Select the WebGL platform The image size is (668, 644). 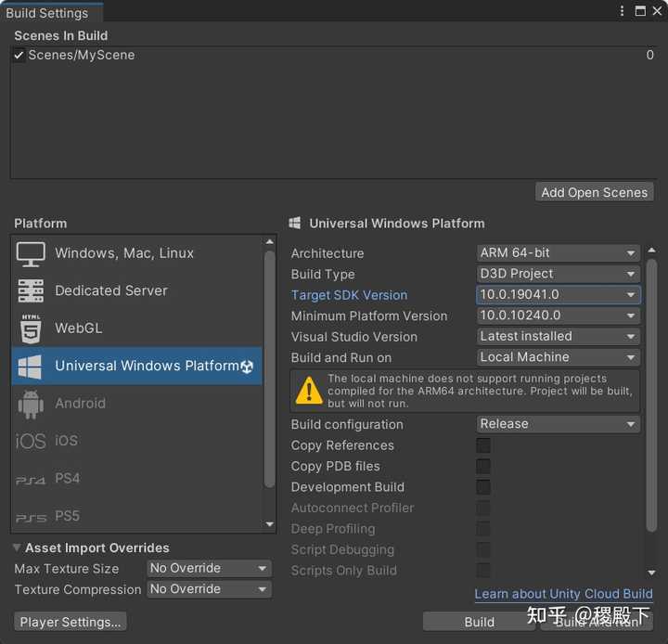[x=136, y=328]
